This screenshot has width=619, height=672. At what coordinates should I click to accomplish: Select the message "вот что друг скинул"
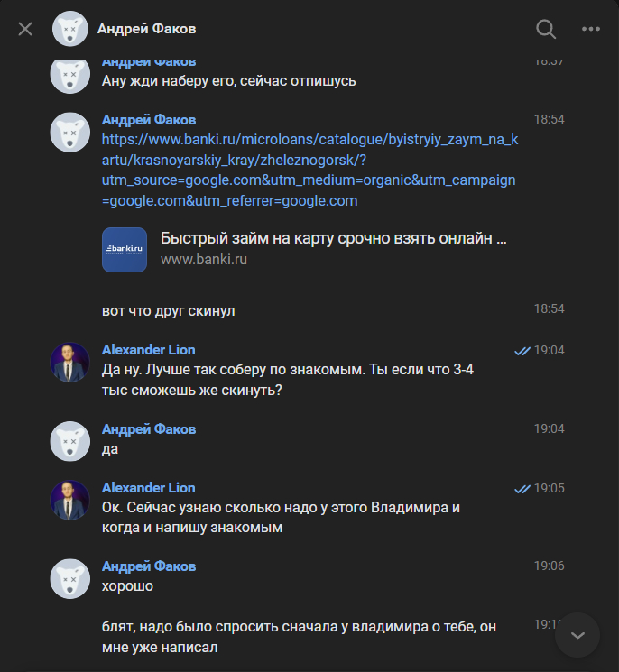click(169, 310)
